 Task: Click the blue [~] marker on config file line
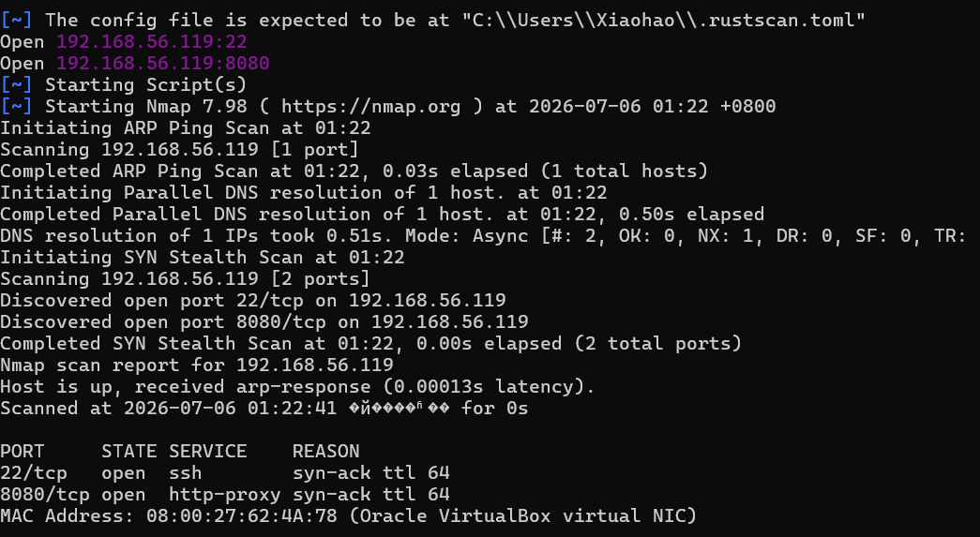16,20
